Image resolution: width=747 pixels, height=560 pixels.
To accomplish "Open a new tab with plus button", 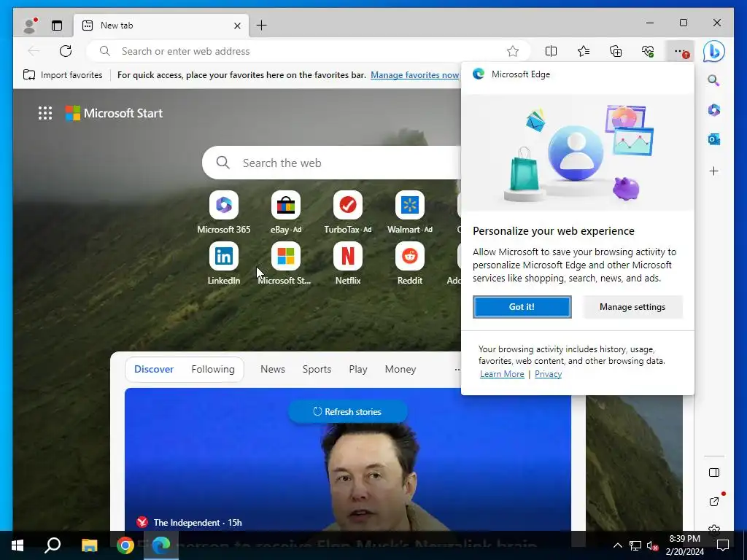I will click(262, 26).
